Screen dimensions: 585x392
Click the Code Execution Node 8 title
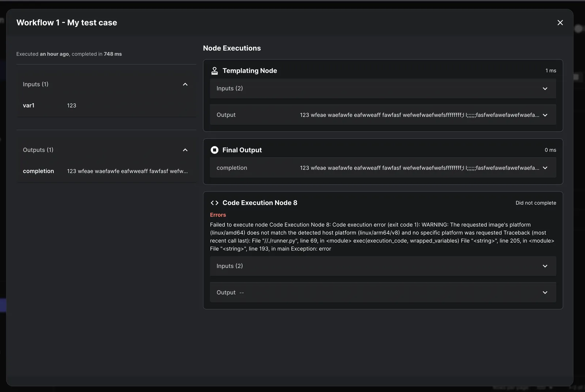click(260, 203)
